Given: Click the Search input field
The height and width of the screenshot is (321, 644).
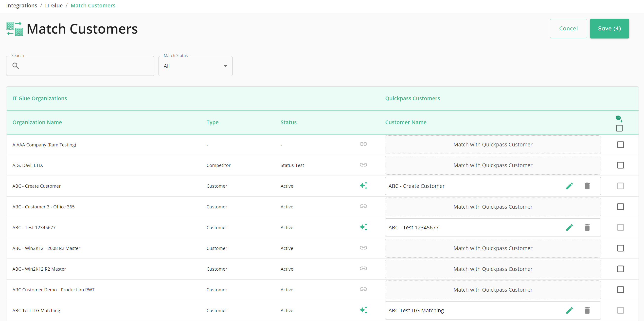Looking at the screenshot, I should point(80,66).
